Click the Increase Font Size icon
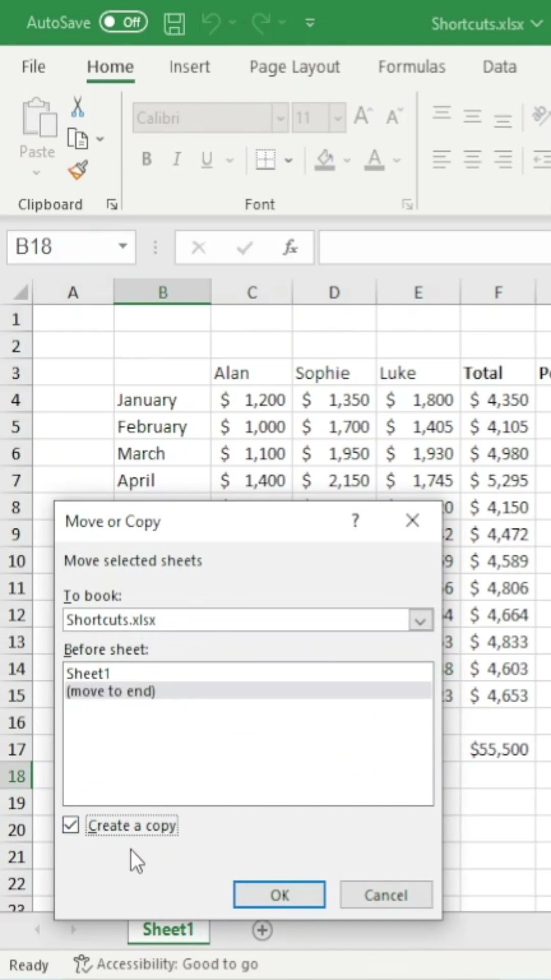 [363, 117]
